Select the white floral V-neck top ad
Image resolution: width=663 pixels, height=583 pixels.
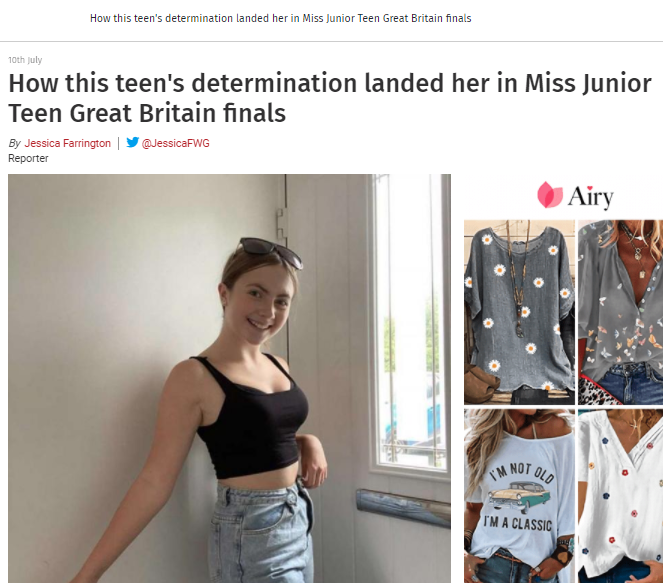coord(620,496)
